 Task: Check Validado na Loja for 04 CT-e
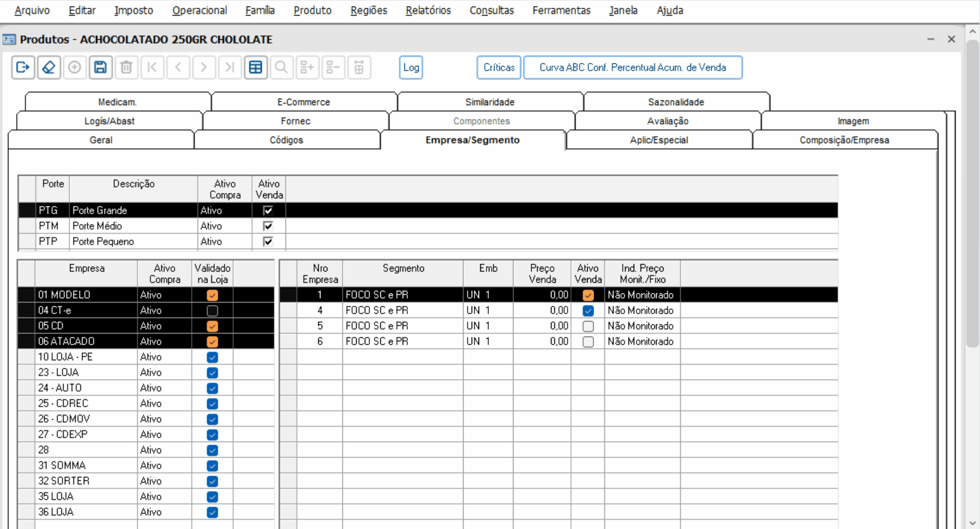(213, 311)
